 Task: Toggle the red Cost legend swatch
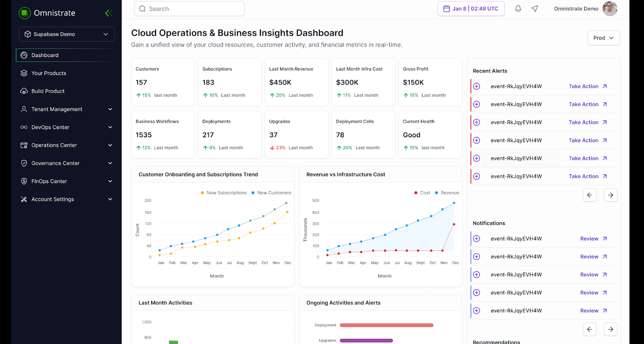point(416,193)
